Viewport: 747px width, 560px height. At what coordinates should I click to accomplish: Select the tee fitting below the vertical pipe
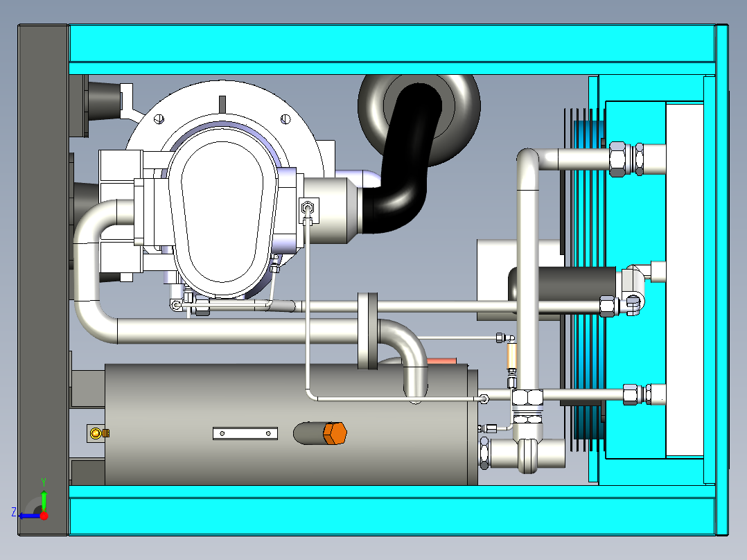pos(528,453)
